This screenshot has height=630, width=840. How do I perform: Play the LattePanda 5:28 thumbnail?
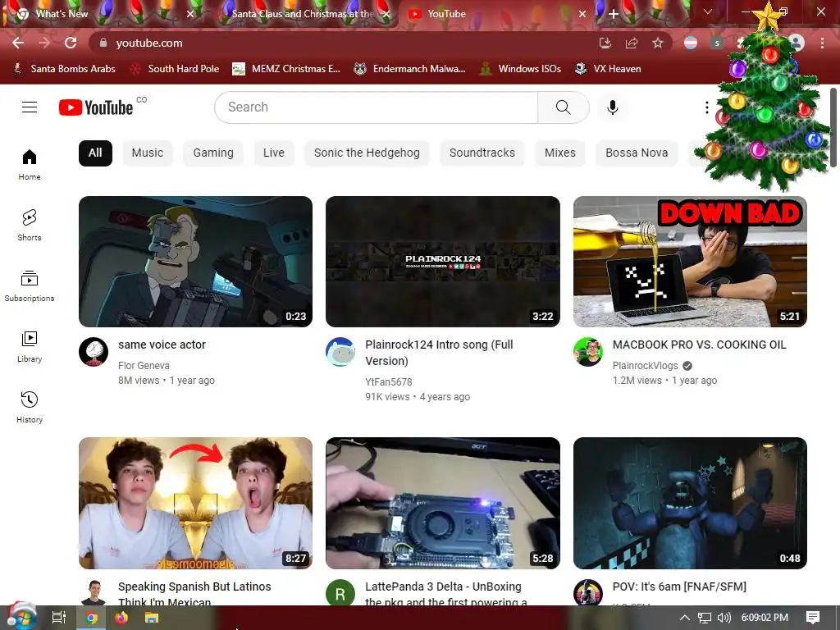(442, 503)
